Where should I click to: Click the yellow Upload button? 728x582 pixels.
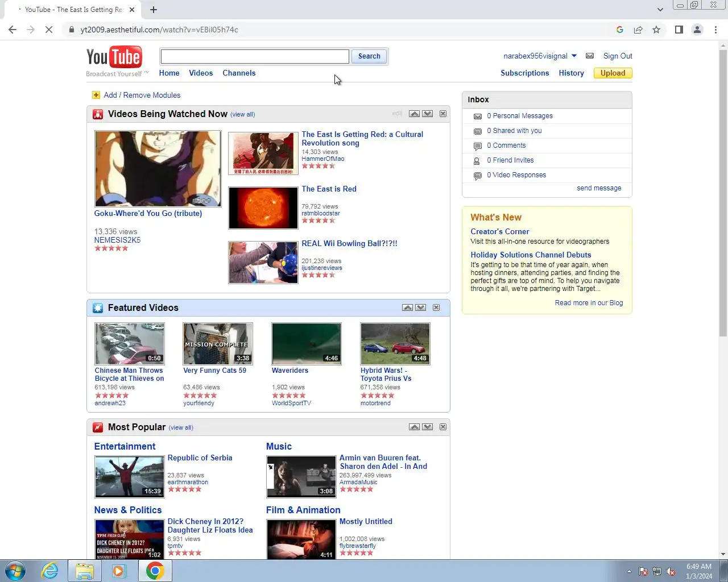[613, 73]
